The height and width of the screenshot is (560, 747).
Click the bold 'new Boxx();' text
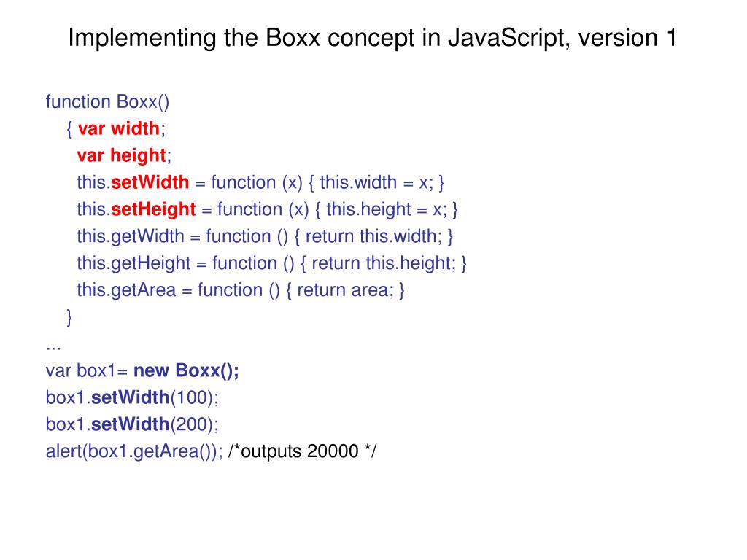coord(186,370)
